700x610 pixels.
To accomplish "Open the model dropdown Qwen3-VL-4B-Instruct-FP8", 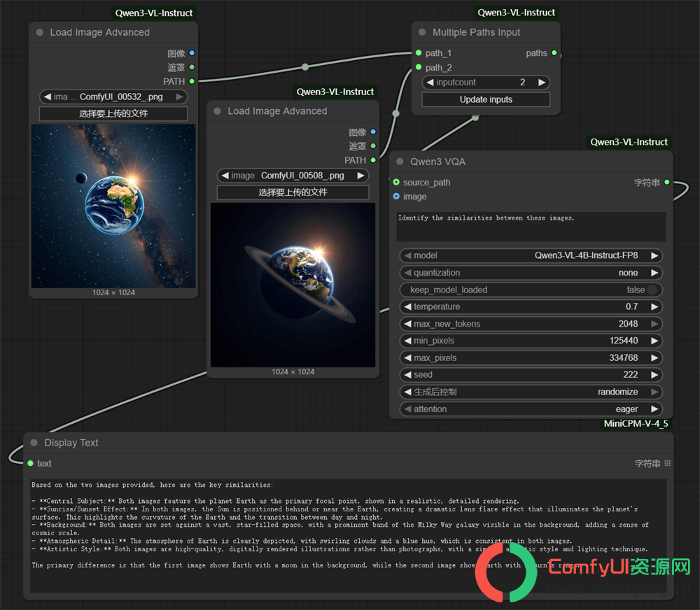I will pos(531,256).
